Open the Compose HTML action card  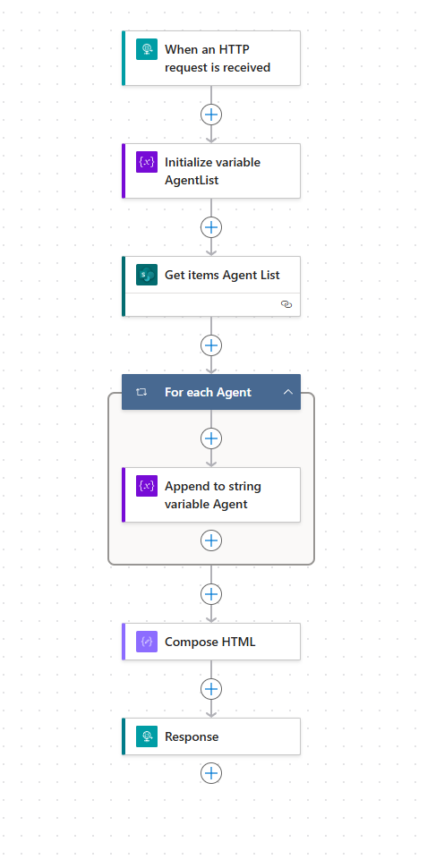pos(211,642)
